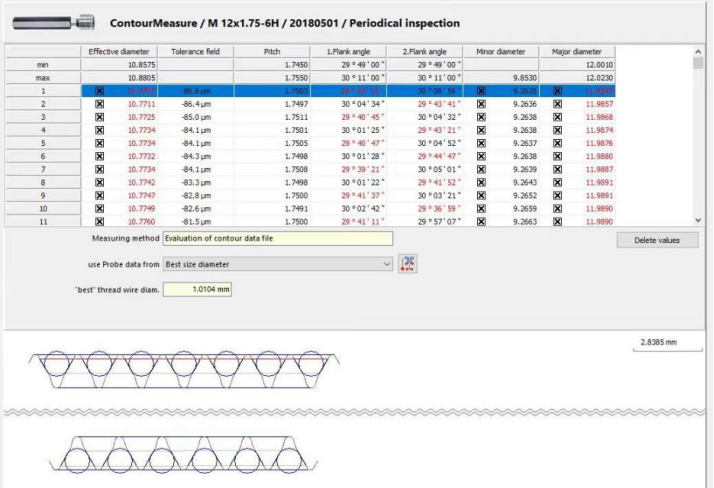Toggle row 1 Effective diameter checkbox

click(x=98, y=90)
